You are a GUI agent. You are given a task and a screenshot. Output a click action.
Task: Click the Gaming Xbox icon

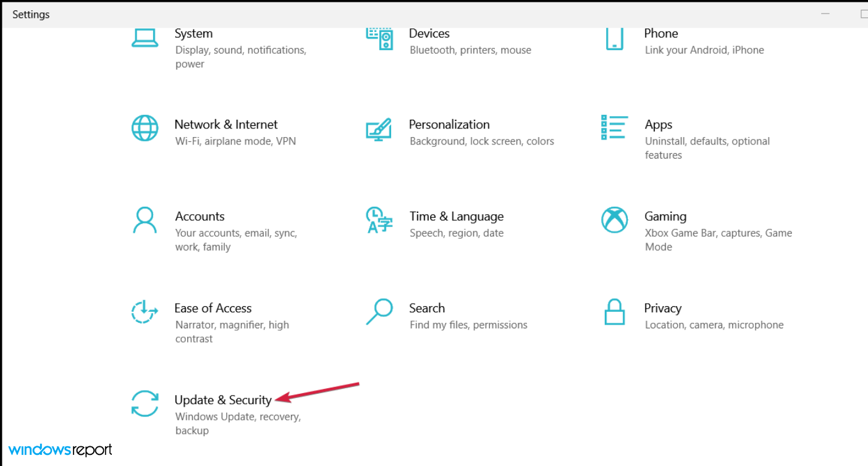(x=614, y=220)
